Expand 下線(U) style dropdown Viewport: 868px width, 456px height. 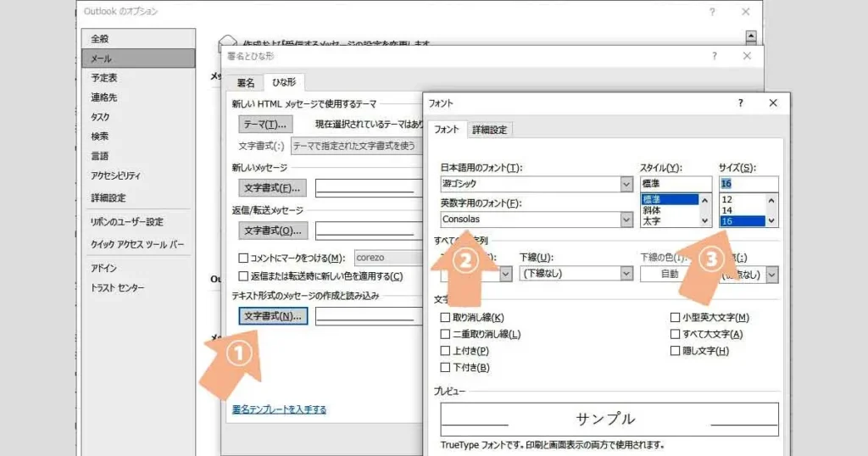[x=626, y=274]
